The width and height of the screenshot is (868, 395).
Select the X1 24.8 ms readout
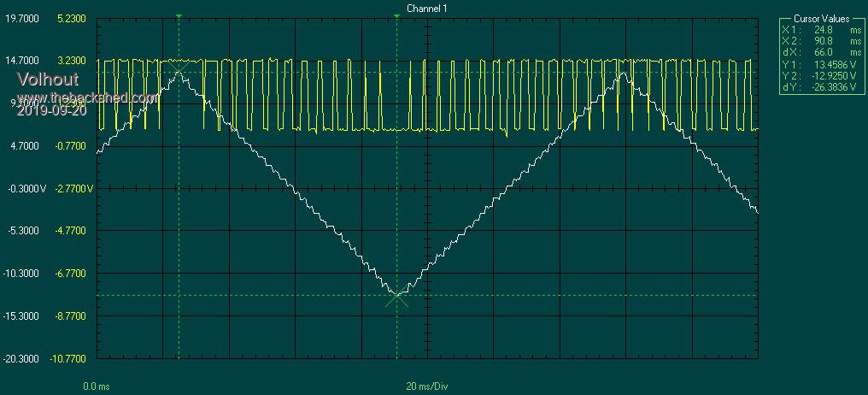tap(821, 29)
